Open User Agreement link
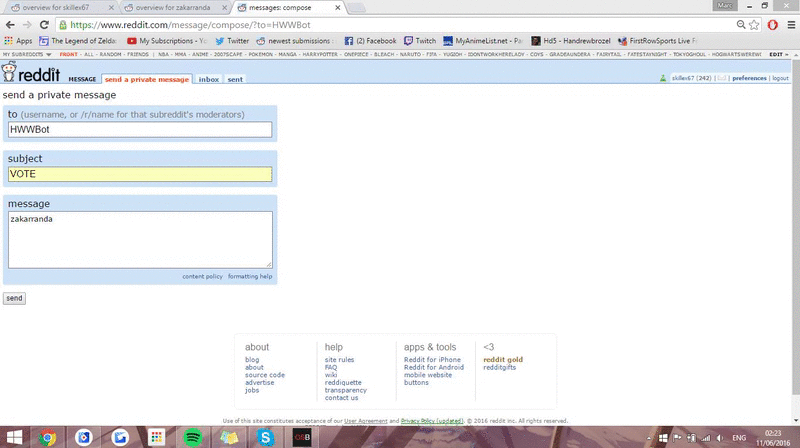 (x=365, y=421)
